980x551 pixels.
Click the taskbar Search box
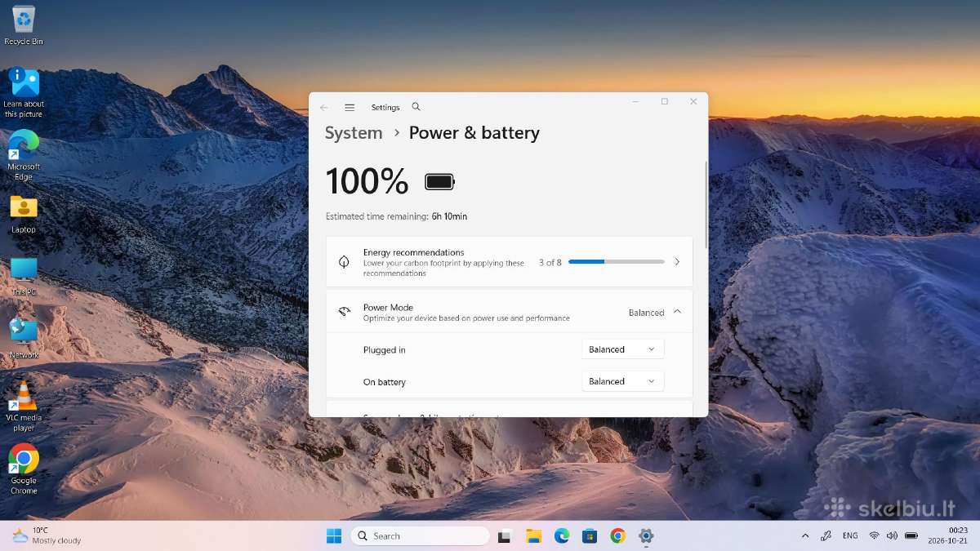[421, 535]
